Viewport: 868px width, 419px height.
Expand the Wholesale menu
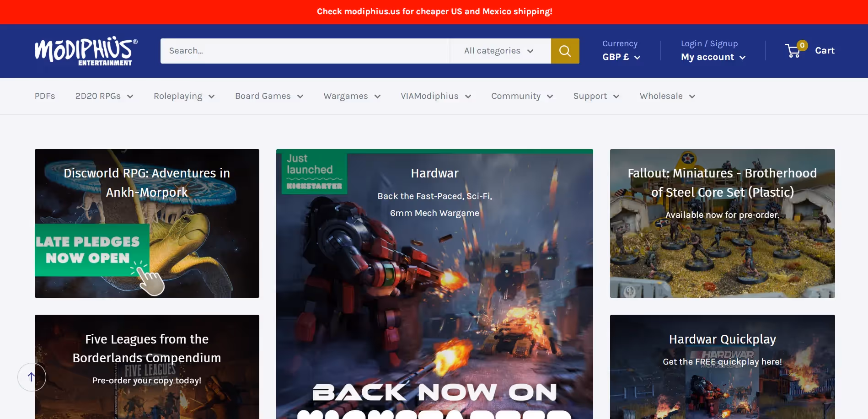668,96
